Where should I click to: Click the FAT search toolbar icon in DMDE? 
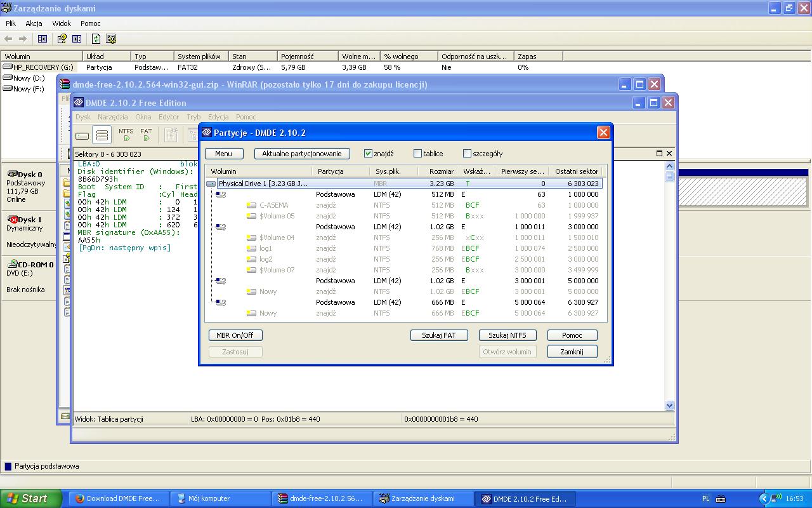coord(147,135)
